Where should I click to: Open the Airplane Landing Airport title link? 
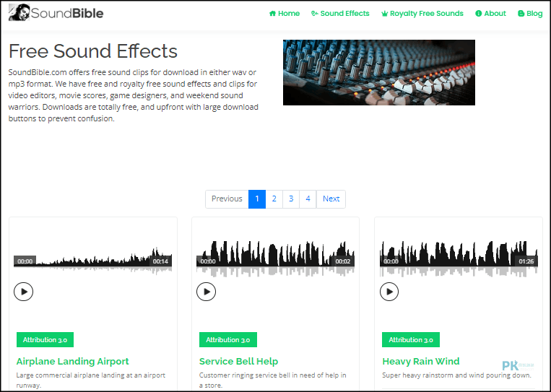(72, 361)
